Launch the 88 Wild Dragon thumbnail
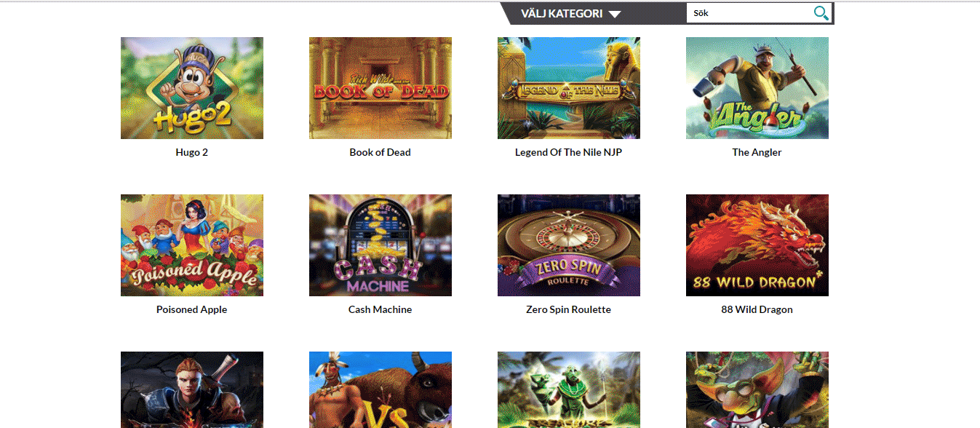Screen dimensions: 980x428 point(757,245)
